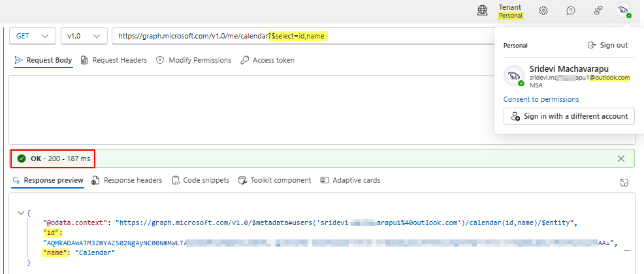
Task: Click the Consent to permissions link
Action: (x=541, y=99)
